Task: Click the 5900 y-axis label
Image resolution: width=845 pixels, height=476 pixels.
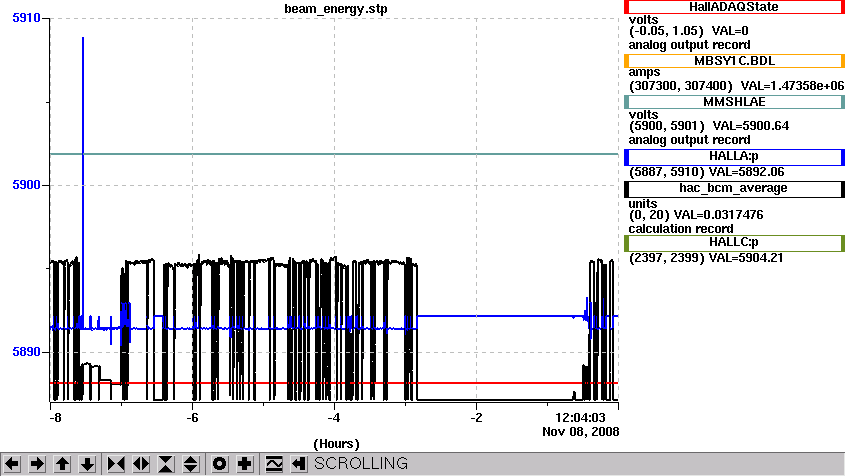Action: pyautogui.click(x=26, y=185)
